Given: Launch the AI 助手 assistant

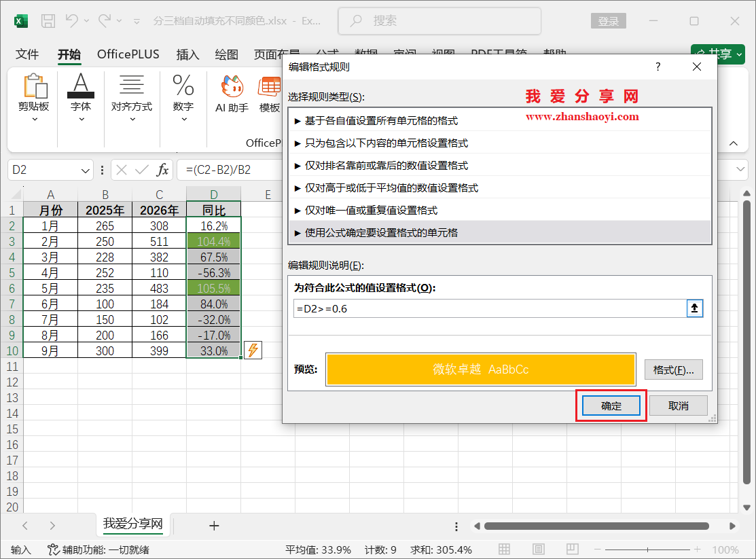Looking at the screenshot, I should pyautogui.click(x=232, y=94).
